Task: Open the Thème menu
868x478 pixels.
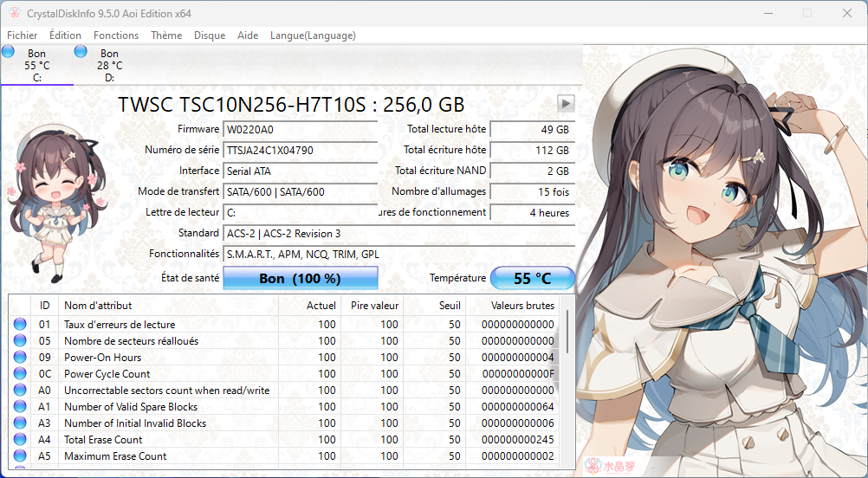Action: coord(166,36)
